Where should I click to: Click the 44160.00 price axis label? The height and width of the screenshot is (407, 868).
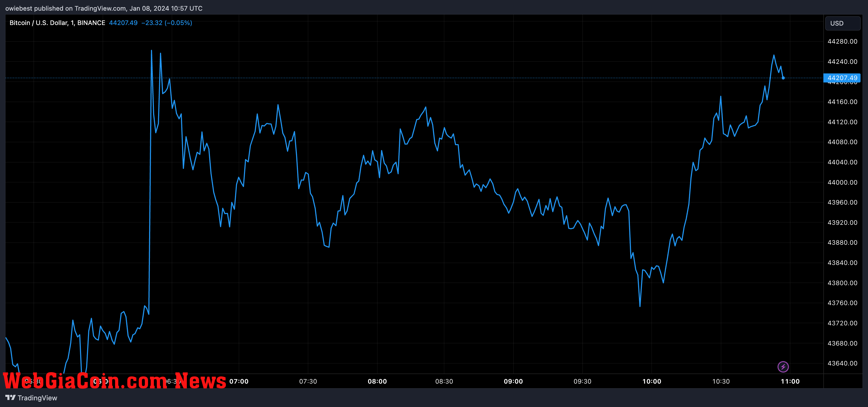842,102
